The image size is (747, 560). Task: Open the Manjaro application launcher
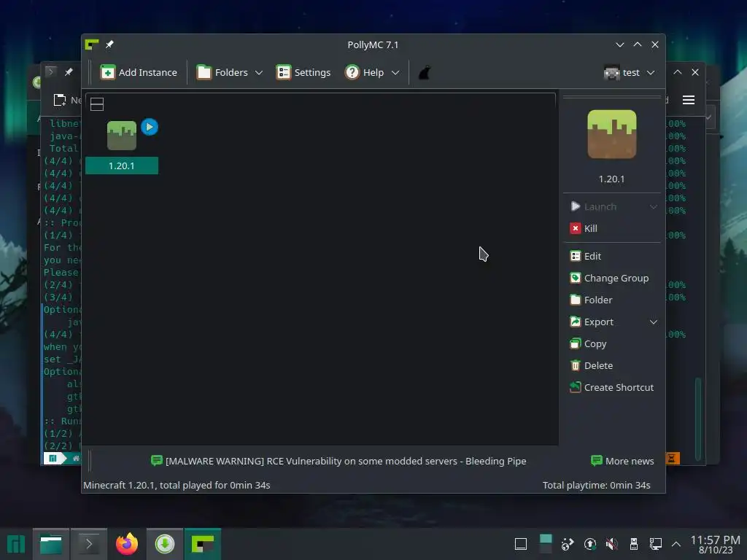pos(16,544)
